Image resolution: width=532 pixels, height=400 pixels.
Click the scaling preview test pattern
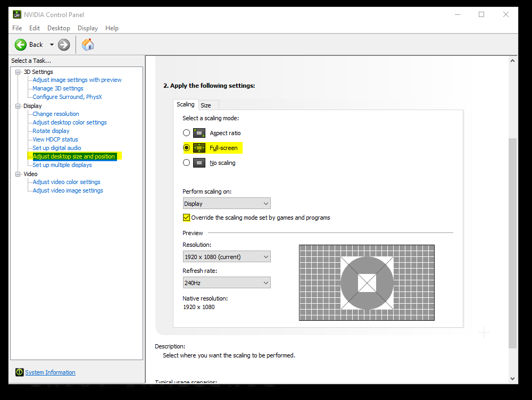tap(367, 282)
